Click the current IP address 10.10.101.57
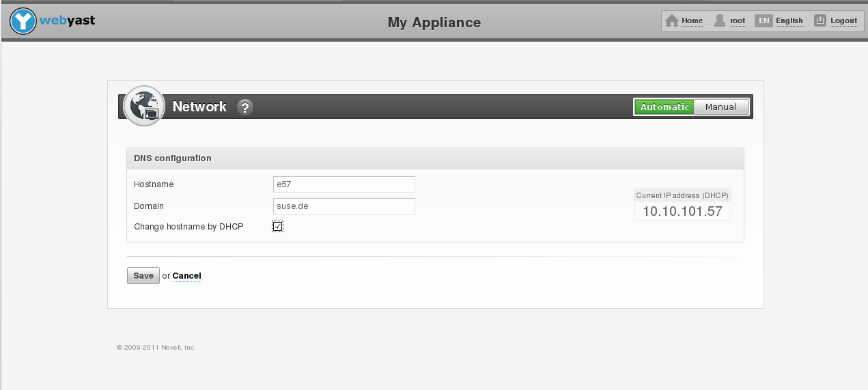This screenshot has height=390, width=868. 682,211
